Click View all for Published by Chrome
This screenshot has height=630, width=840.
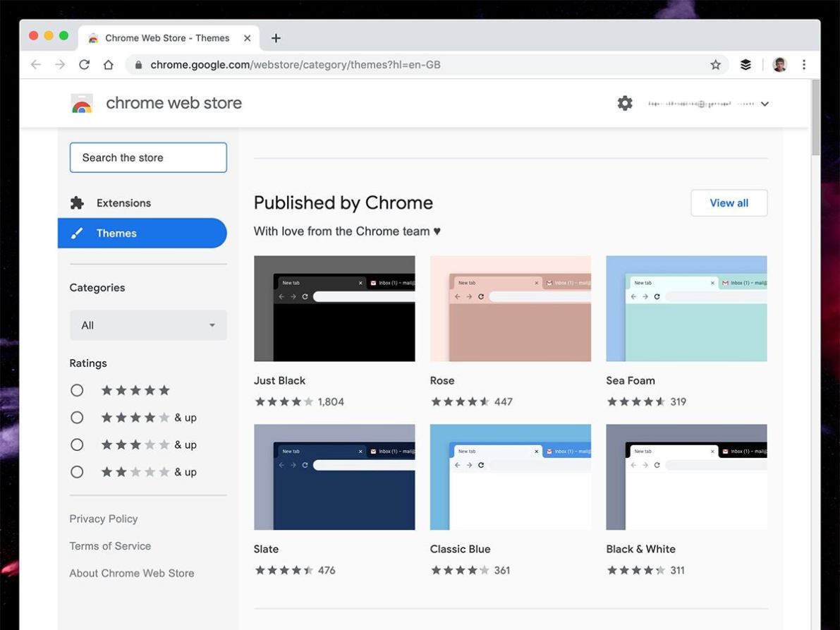click(729, 202)
